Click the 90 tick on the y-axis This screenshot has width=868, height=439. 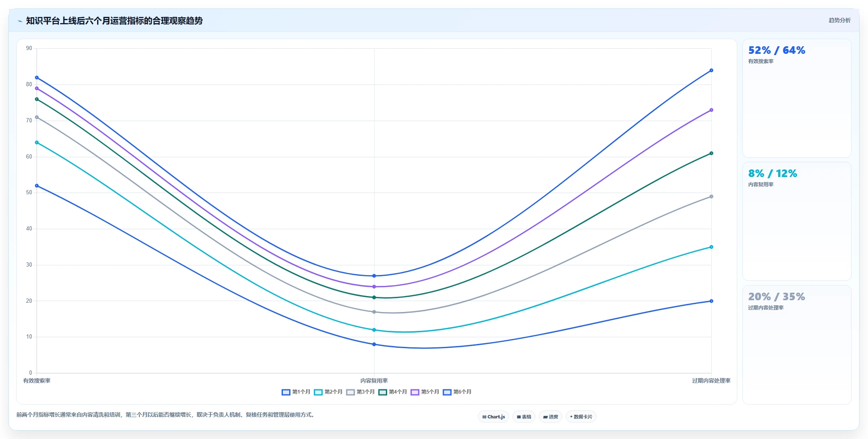click(x=29, y=48)
